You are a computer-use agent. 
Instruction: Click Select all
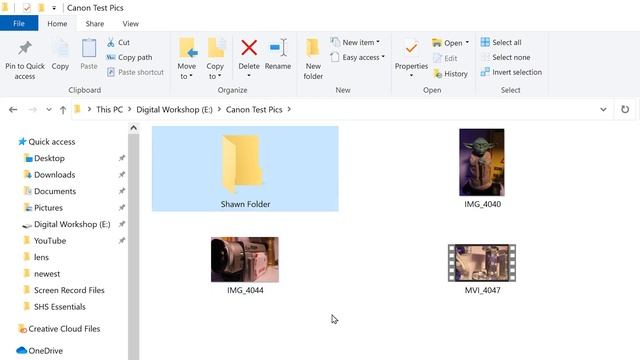pos(501,42)
